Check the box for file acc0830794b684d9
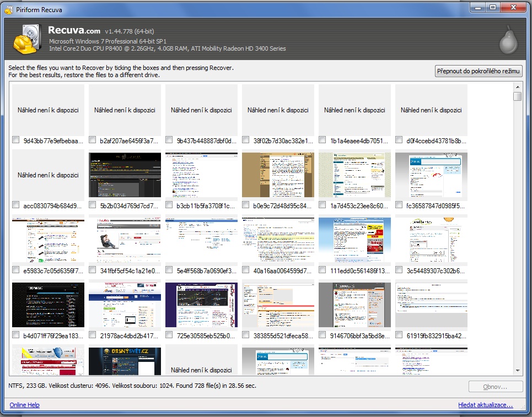 [16, 205]
